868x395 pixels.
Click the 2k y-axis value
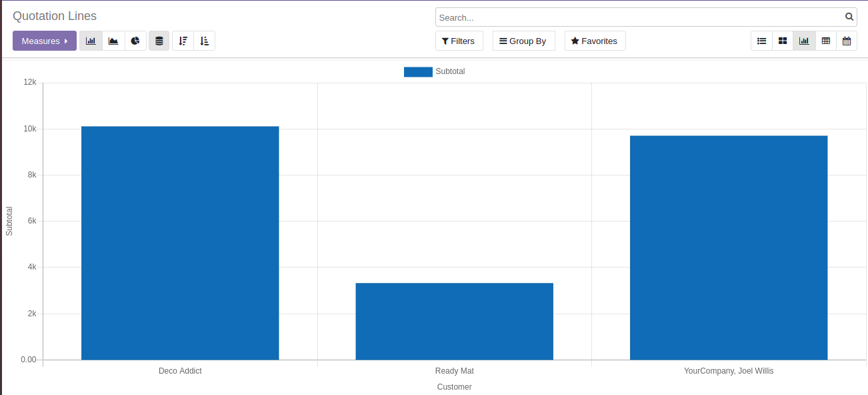coord(31,314)
